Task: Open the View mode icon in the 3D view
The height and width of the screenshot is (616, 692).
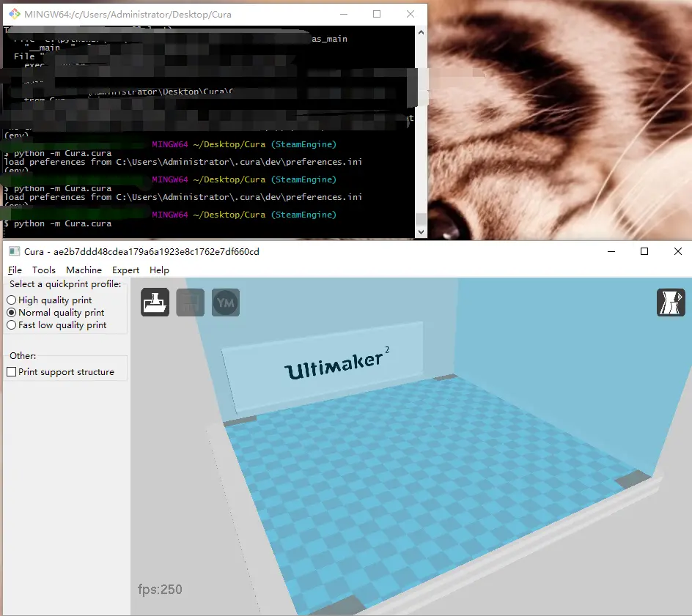Action: (x=671, y=303)
